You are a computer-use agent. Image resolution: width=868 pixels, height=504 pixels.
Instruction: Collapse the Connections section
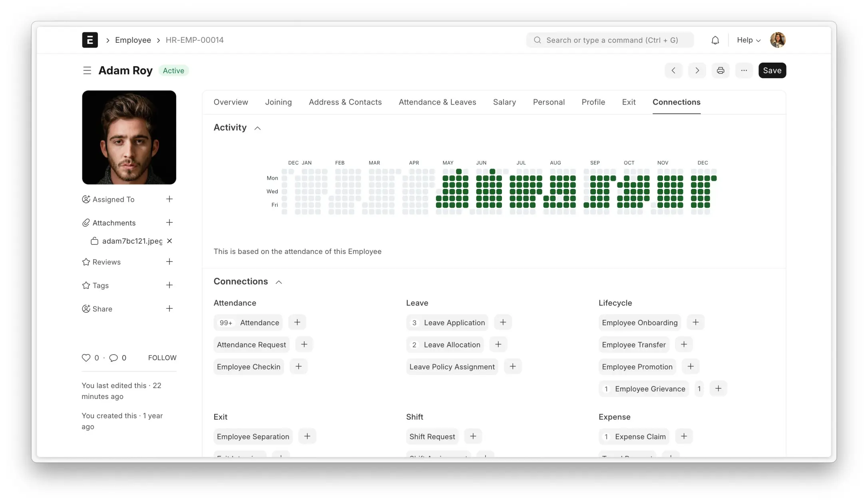point(279,282)
